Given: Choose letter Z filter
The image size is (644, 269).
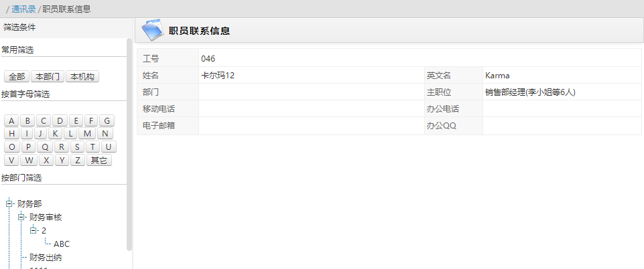Looking at the screenshot, I should pos(78,161).
